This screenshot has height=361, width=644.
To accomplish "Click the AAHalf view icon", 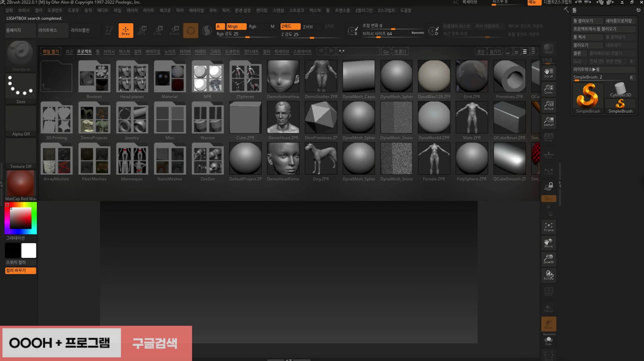I will tap(549, 121).
